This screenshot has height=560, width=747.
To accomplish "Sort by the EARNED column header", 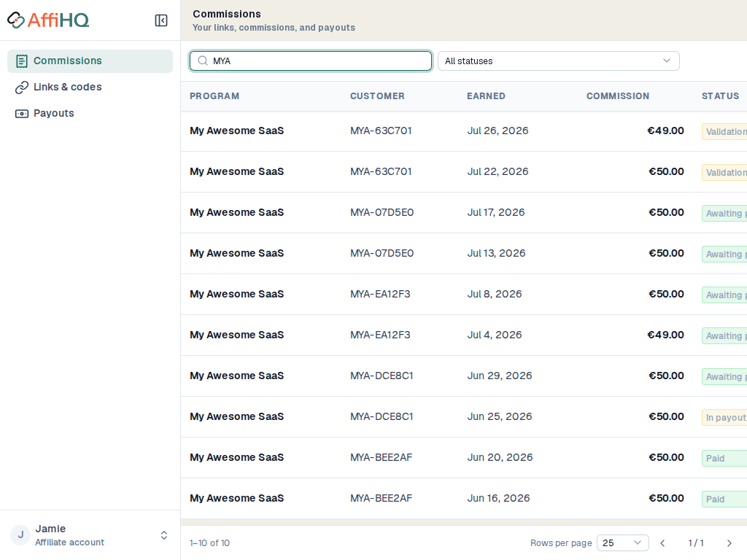I will tap(486, 96).
